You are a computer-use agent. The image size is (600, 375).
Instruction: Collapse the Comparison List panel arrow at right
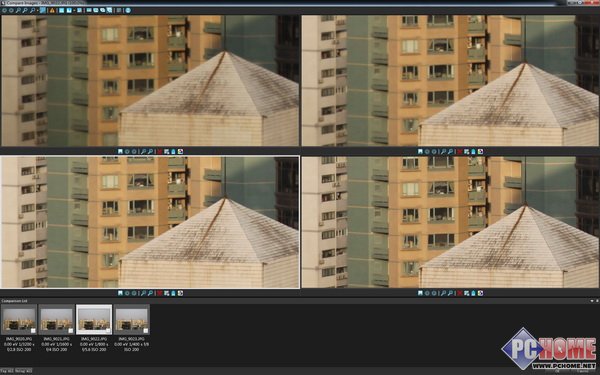(592, 301)
